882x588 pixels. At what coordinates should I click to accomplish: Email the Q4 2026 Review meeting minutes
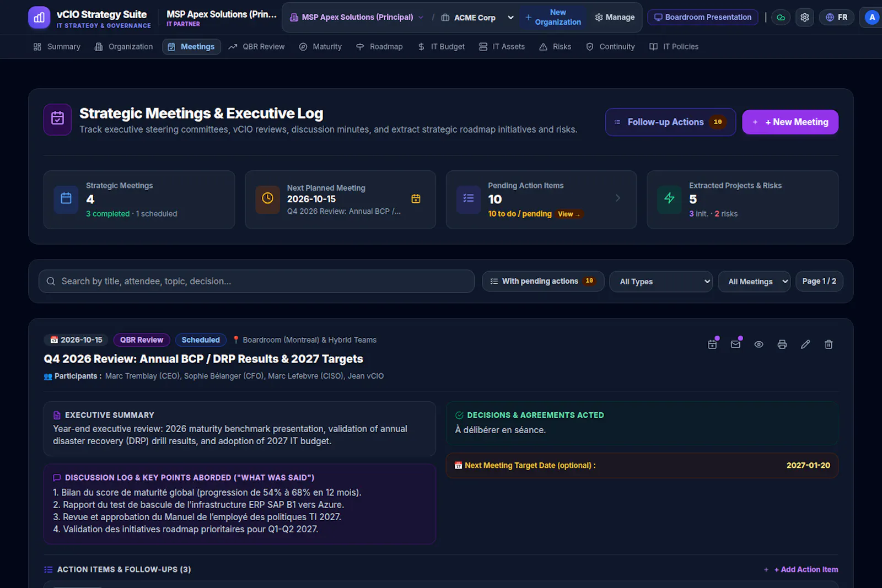point(735,344)
